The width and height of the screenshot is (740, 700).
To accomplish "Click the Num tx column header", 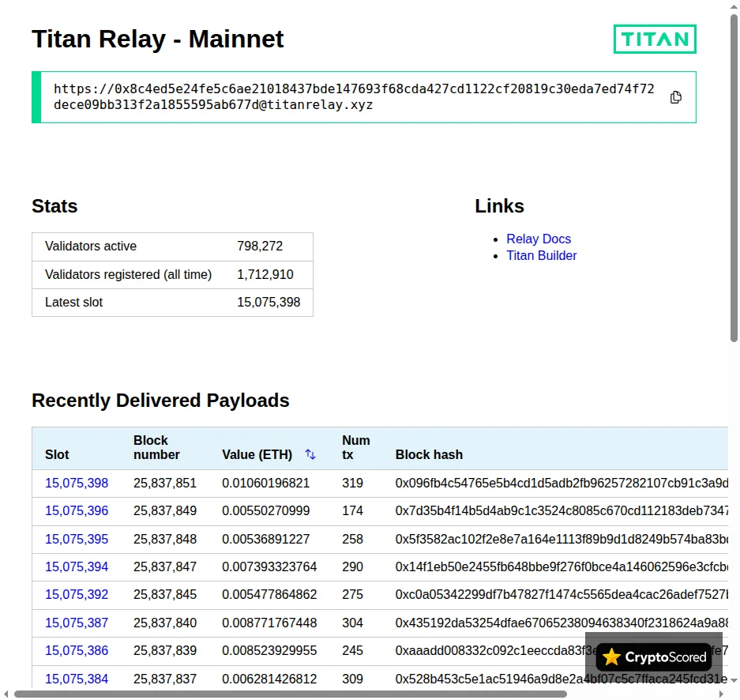I will pyautogui.click(x=356, y=447).
